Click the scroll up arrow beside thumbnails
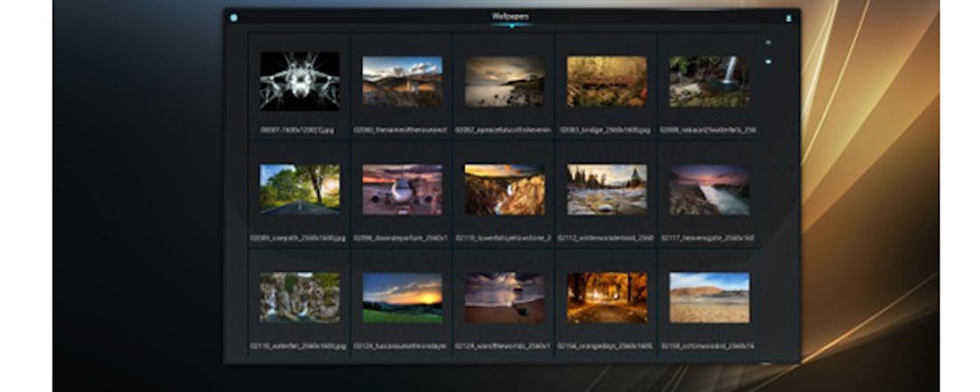The height and width of the screenshot is (392, 980). pos(768,42)
